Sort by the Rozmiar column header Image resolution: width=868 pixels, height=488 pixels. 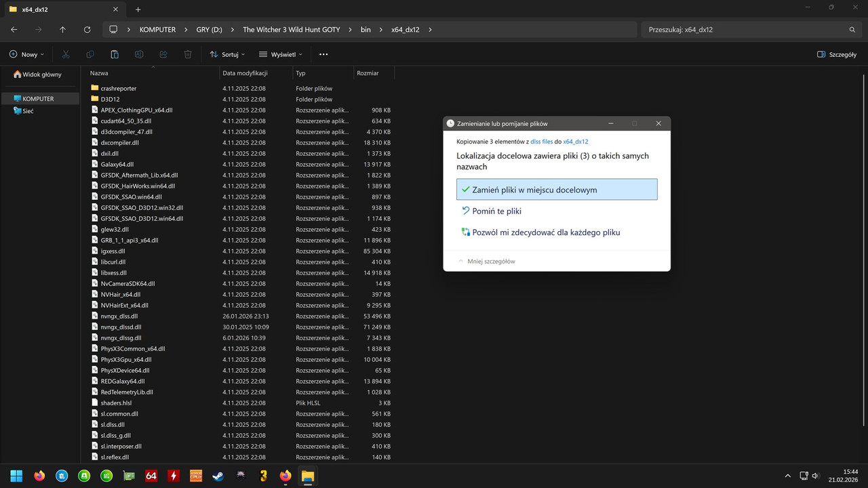coord(374,73)
